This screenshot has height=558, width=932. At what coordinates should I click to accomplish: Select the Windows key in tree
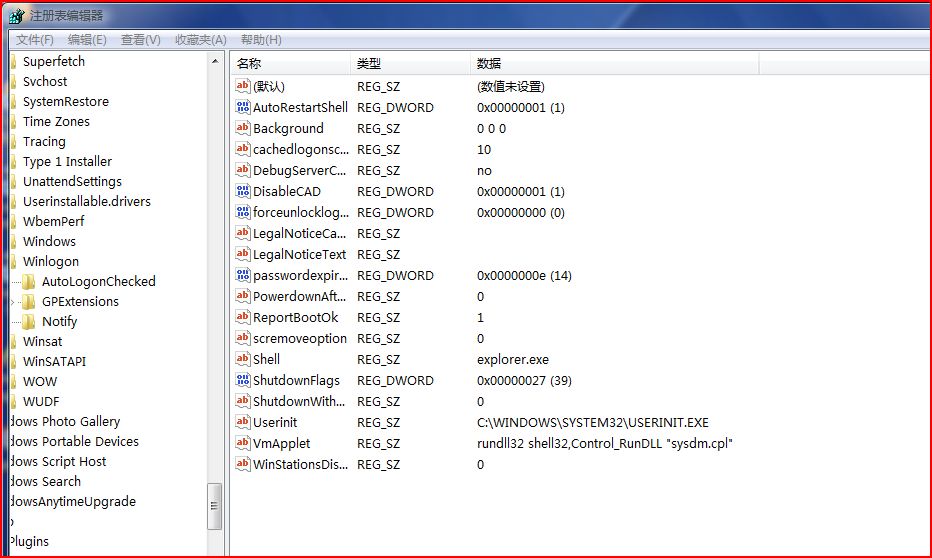click(x=49, y=241)
